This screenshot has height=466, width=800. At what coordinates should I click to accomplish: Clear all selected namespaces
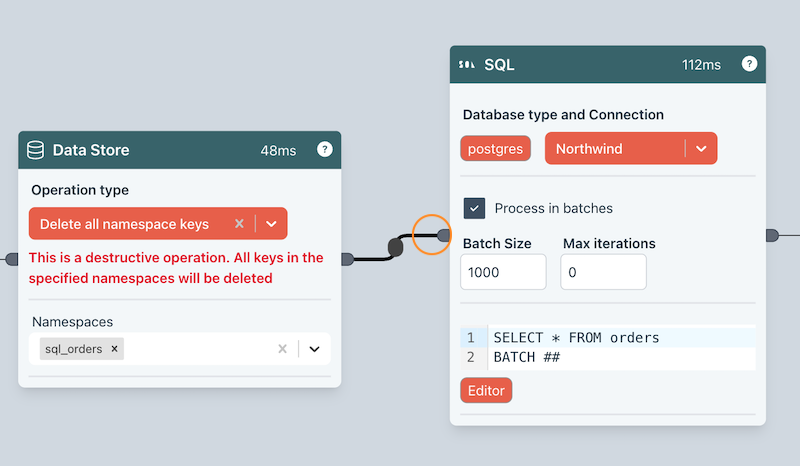point(282,349)
